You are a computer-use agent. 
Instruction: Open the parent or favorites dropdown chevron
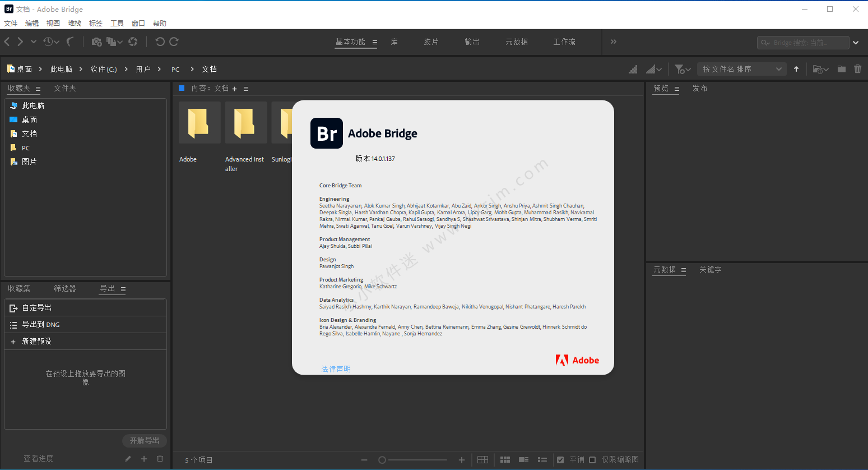point(34,42)
